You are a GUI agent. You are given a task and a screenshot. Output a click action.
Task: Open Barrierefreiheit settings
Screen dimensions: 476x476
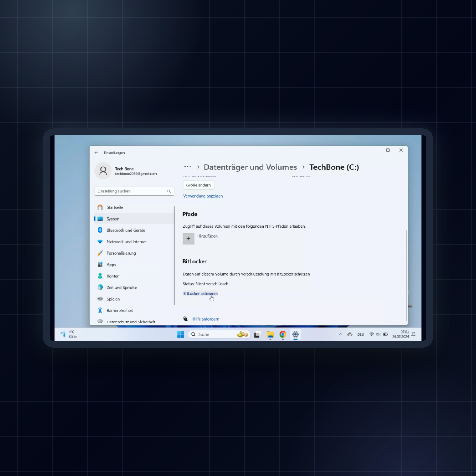pos(134,311)
